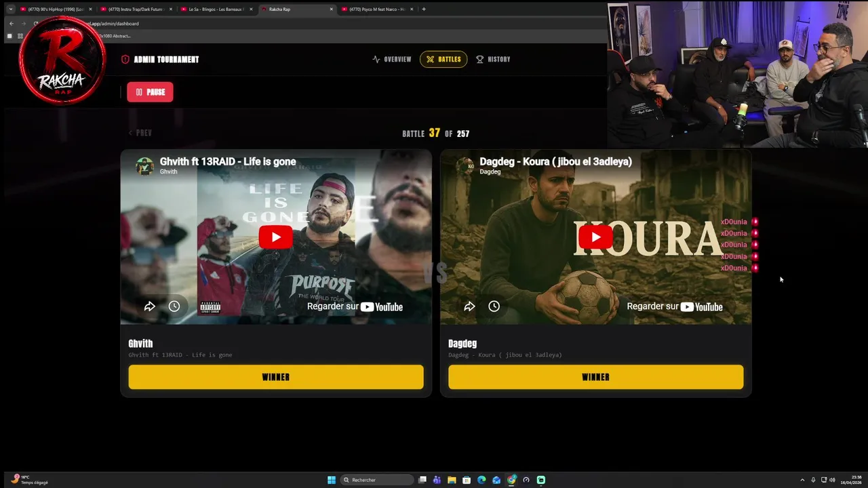868x488 pixels.
Task: Switch to the Psyco M feat Narco tab
Action: [x=377, y=9]
